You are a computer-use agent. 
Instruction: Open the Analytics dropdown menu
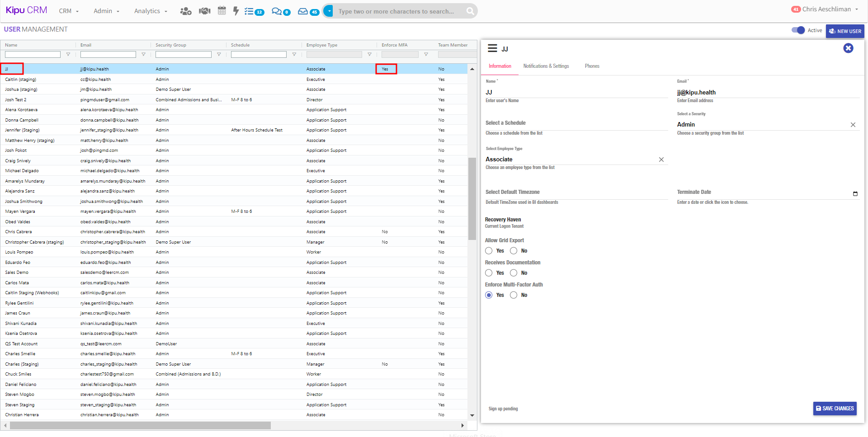[x=151, y=11]
